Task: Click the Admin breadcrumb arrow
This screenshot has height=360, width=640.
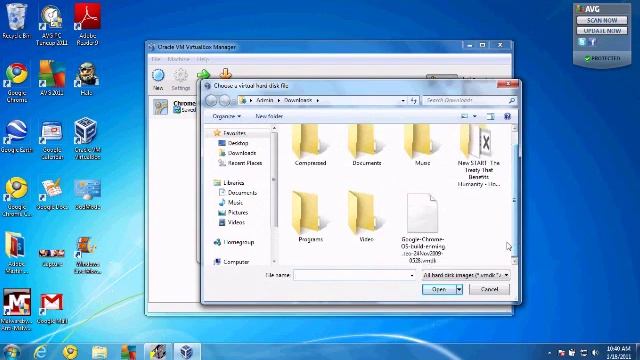Action: [x=279, y=100]
